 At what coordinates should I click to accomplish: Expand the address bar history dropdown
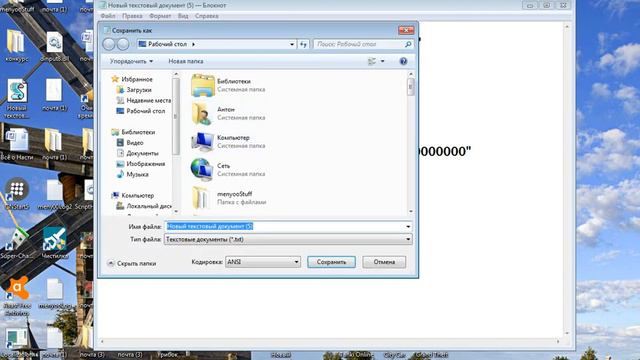(x=292, y=44)
